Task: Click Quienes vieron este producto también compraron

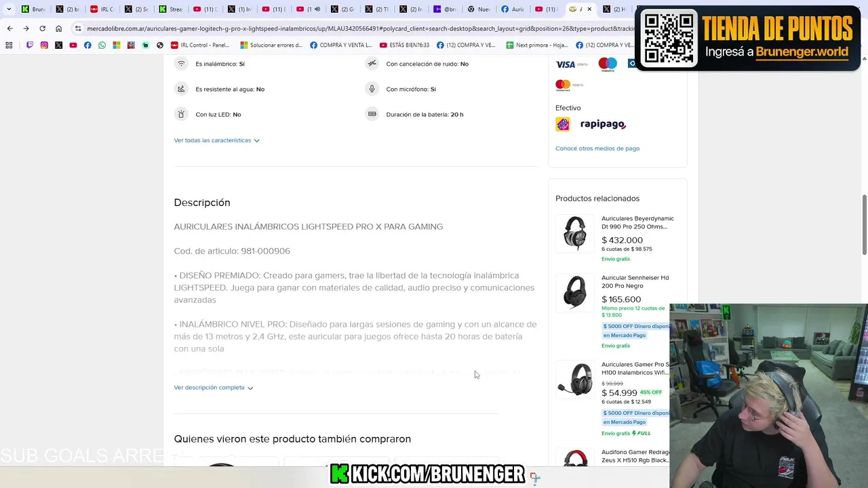Action: (x=292, y=439)
